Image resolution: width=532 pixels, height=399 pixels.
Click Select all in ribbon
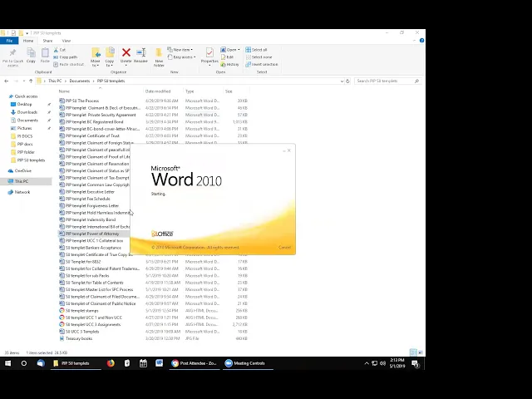point(257,50)
